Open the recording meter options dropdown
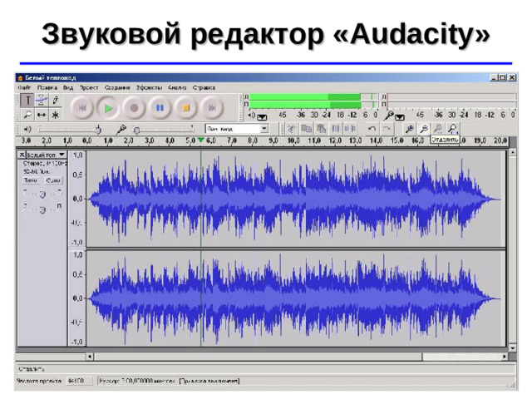This screenshot has height=399, width=532. (400, 117)
